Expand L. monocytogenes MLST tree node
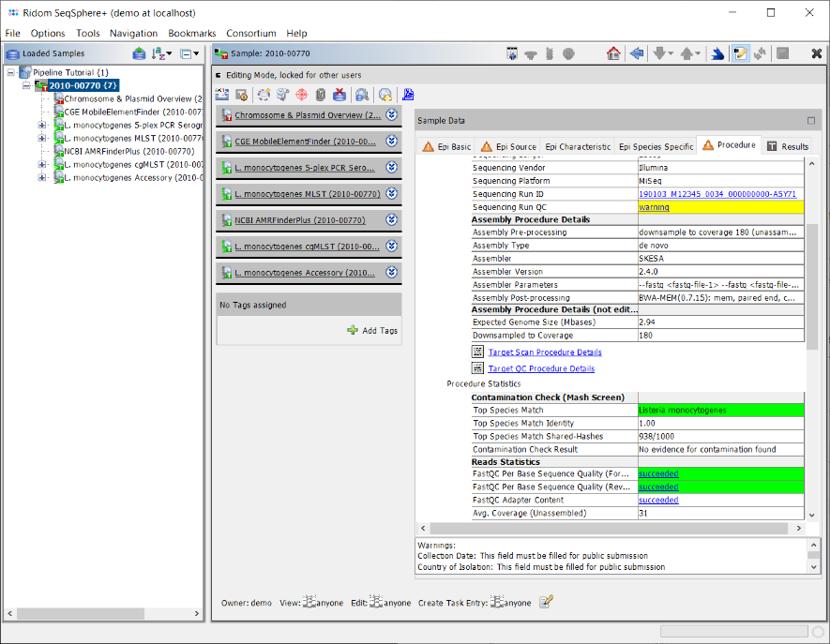830x644 pixels. click(x=42, y=138)
